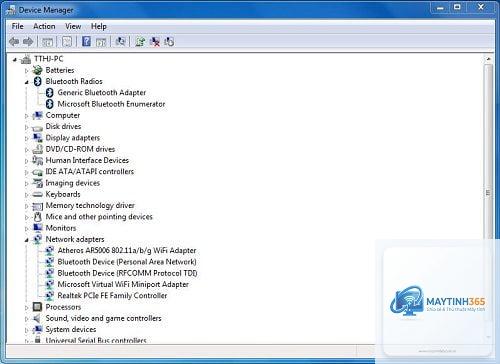Click the scrollbar up arrow
This screenshot has height=364, width=500.
488,59
